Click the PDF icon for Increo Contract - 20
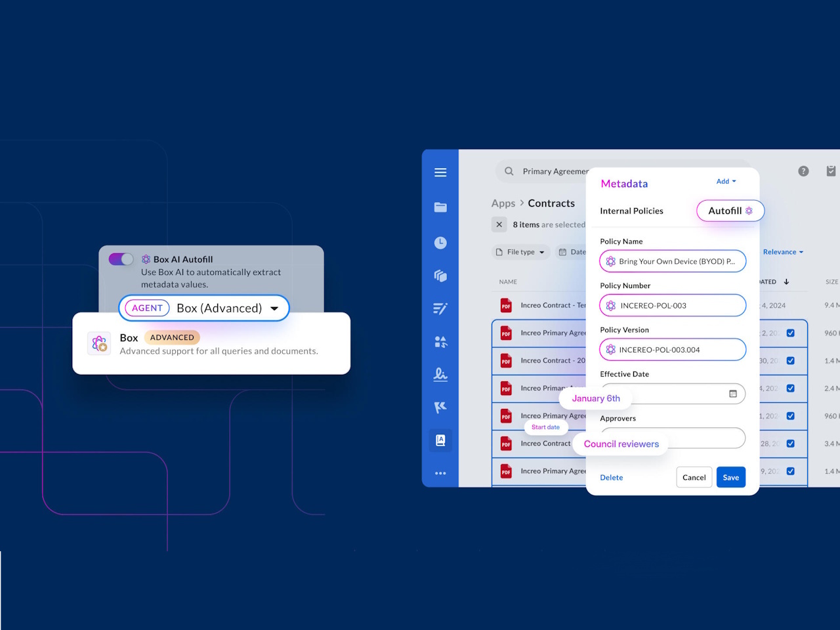The height and width of the screenshot is (630, 840). 506,361
